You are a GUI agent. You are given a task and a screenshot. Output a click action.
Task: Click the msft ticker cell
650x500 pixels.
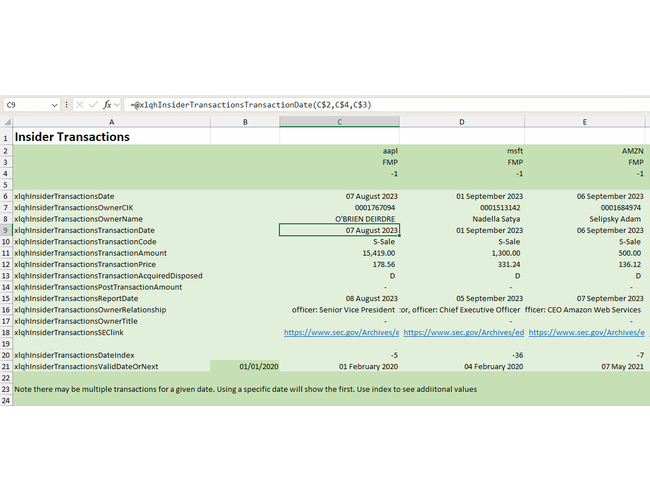click(462, 151)
